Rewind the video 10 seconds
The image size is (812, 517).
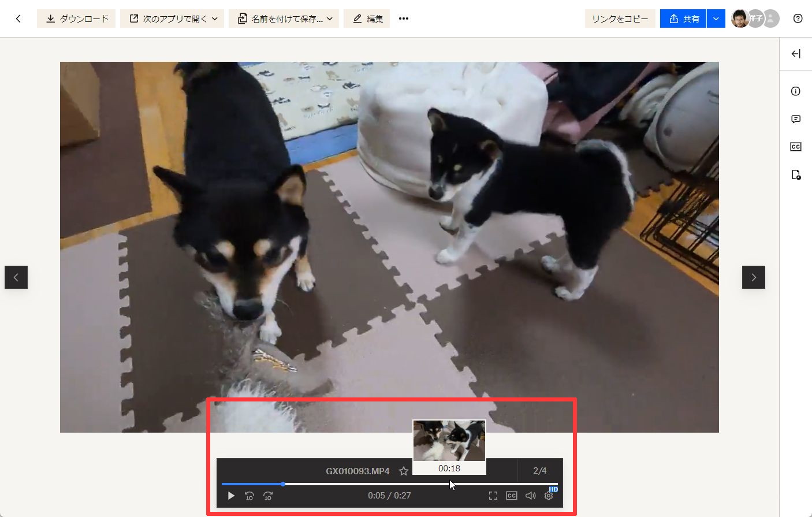[249, 496]
